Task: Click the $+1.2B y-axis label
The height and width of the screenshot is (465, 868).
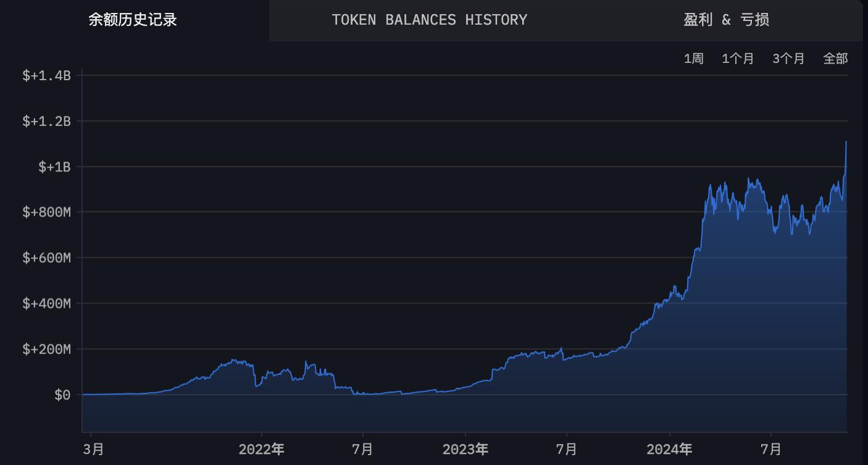Action: 47,121
